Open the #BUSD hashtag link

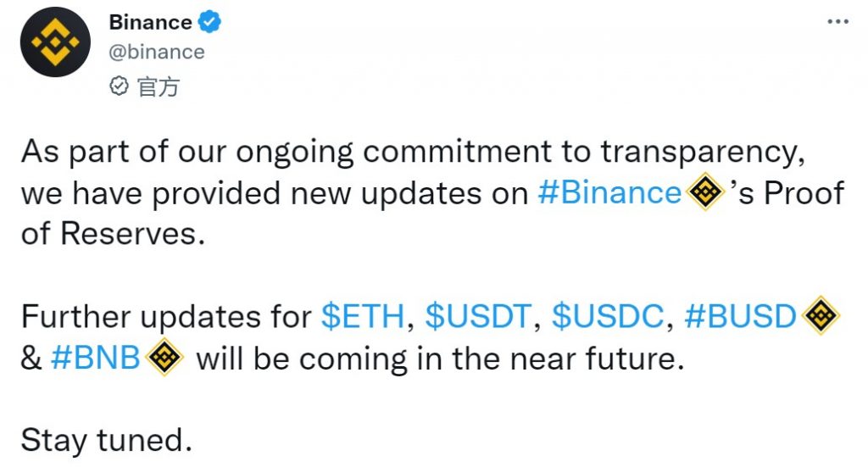(741, 317)
